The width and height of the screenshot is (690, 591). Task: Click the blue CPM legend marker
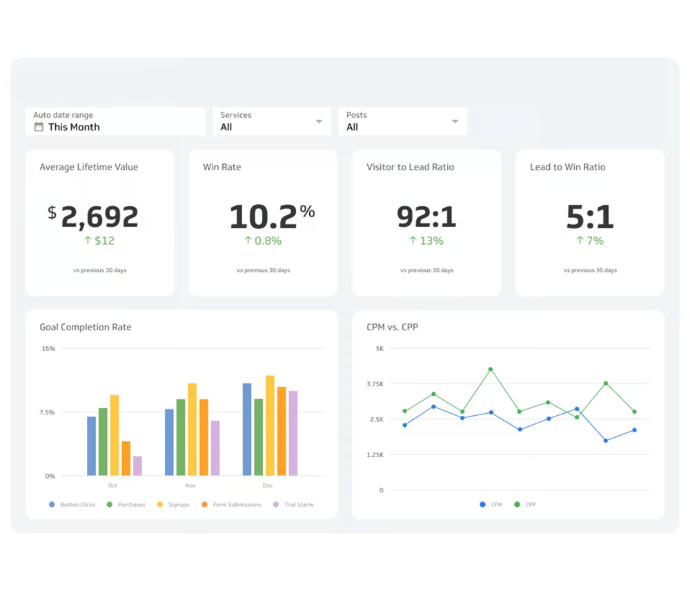pos(483,504)
